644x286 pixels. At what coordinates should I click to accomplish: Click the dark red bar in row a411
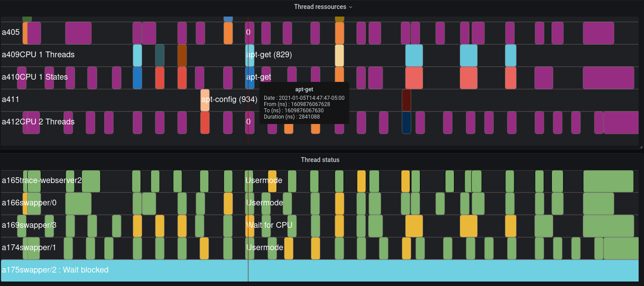coord(407,99)
